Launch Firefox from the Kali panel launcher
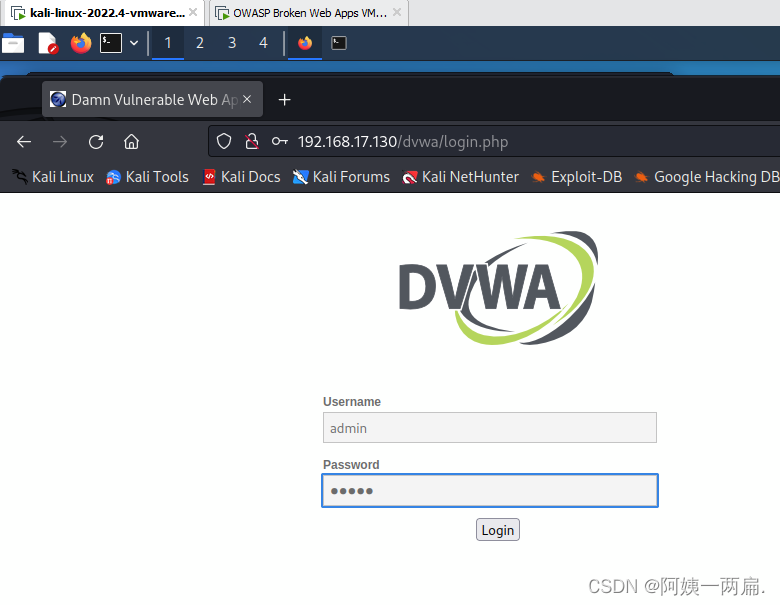 [81, 43]
